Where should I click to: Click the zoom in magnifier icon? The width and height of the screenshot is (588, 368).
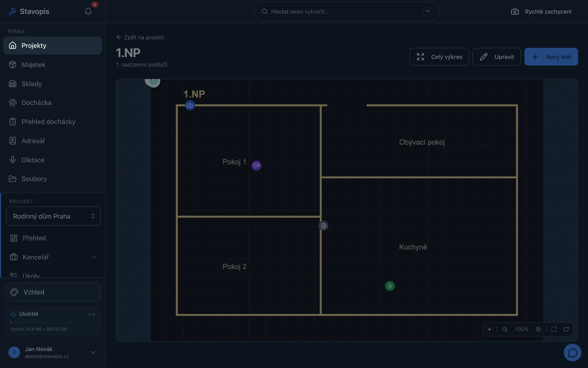[x=538, y=329]
